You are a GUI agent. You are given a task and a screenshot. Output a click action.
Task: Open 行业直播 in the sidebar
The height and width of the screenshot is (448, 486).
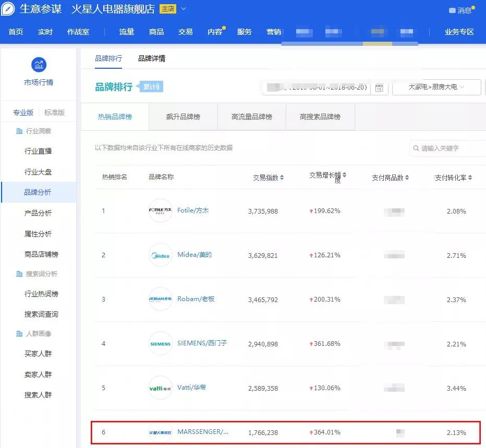click(x=38, y=151)
